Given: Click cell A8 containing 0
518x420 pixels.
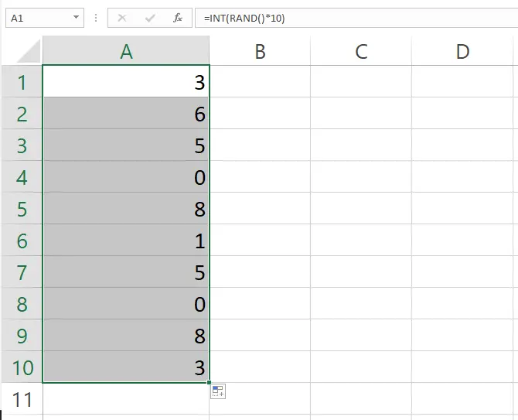Looking at the screenshot, I should pos(126,304).
